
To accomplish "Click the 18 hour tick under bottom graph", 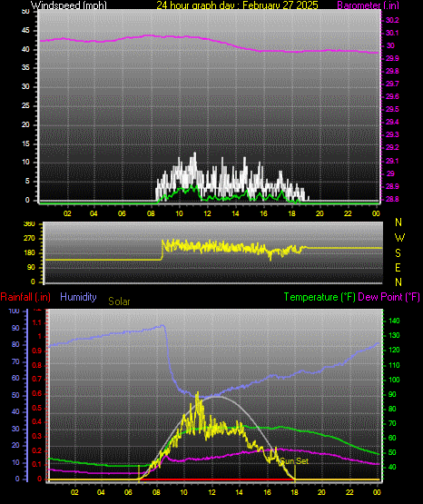I will click(294, 492).
